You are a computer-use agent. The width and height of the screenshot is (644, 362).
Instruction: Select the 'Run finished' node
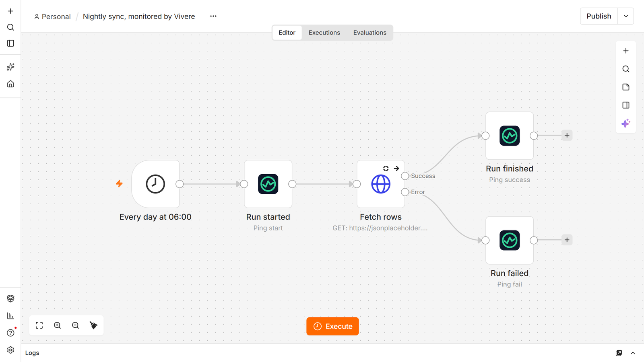pyautogui.click(x=510, y=136)
